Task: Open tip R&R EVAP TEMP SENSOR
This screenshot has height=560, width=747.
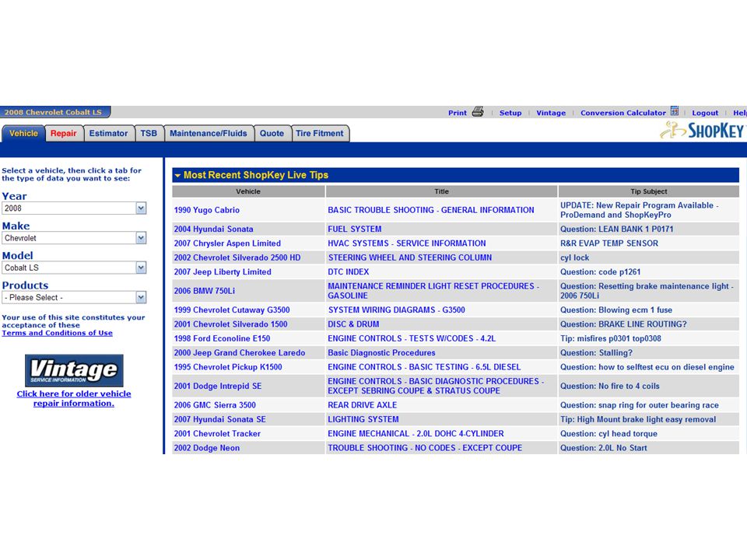Action: pos(608,243)
